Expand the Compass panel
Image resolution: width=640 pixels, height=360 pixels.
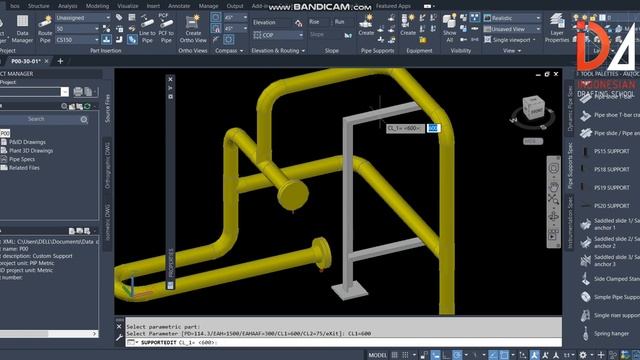(229, 51)
